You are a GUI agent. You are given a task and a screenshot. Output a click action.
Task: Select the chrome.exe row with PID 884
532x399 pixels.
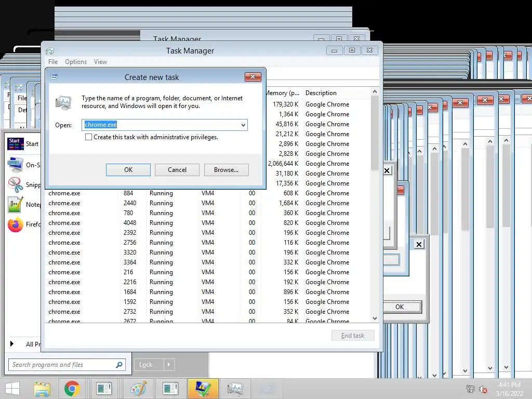[x=208, y=193]
